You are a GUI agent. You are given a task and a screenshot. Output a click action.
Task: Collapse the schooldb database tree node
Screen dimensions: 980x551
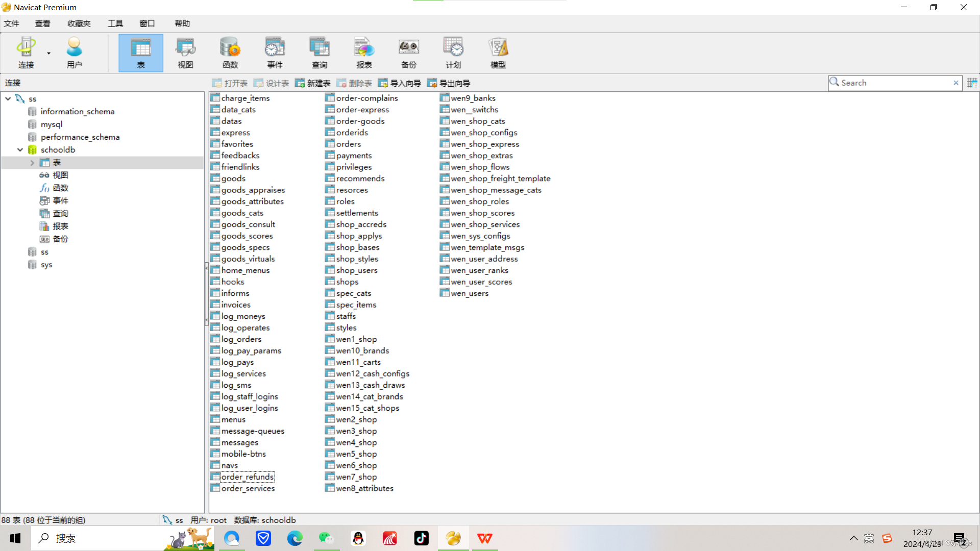[x=20, y=150]
